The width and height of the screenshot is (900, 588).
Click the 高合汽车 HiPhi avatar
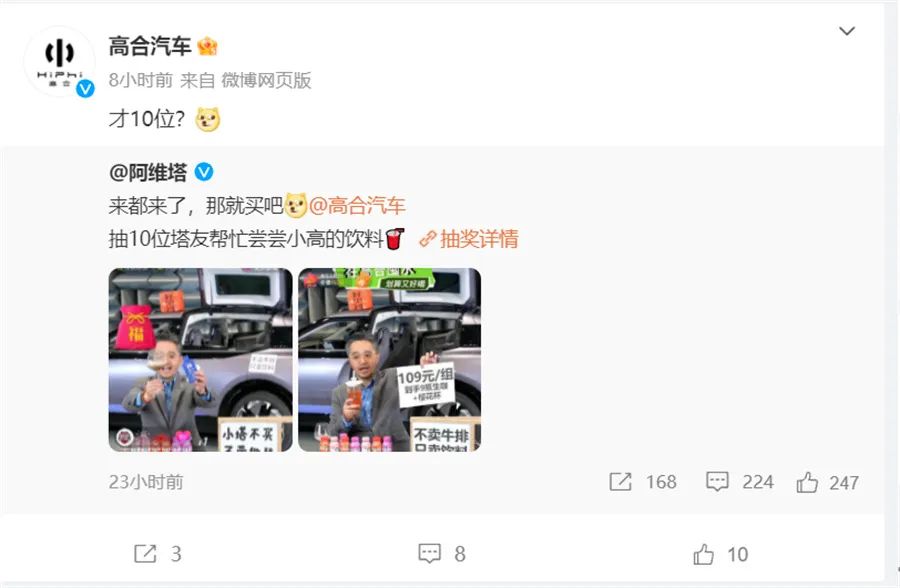(x=60, y=61)
